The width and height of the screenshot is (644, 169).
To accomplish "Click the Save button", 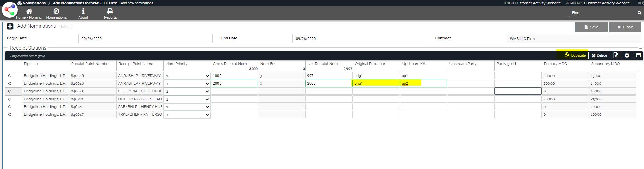I will coord(591,27).
